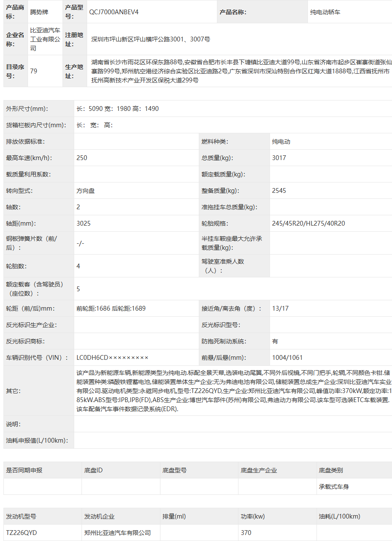Click the label 驾驶室准乘人数（人）
This screenshot has height=541, width=392.
[223, 266]
